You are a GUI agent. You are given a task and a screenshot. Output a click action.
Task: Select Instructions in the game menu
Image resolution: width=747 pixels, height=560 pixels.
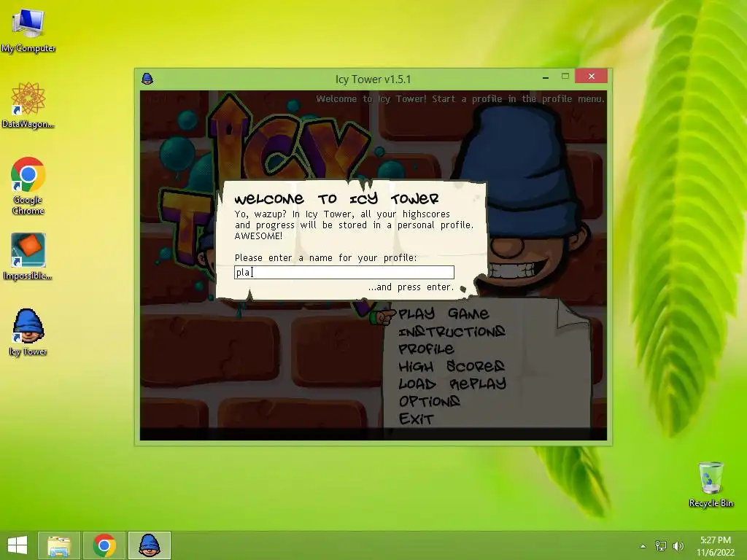click(452, 332)
